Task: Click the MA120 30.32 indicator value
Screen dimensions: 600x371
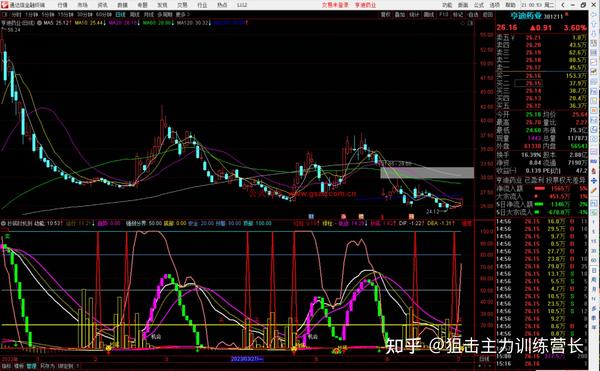Action: (x=193, y=23)
